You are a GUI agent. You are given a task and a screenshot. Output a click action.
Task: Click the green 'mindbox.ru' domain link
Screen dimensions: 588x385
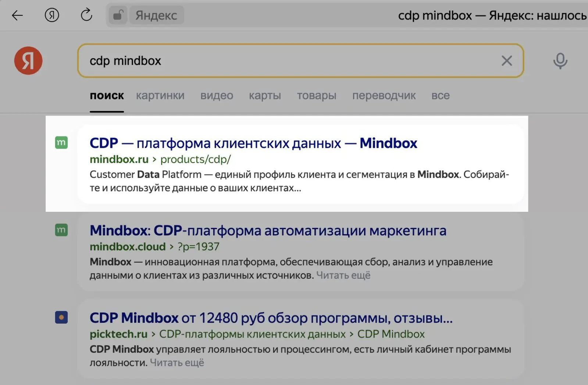(119, 159)
